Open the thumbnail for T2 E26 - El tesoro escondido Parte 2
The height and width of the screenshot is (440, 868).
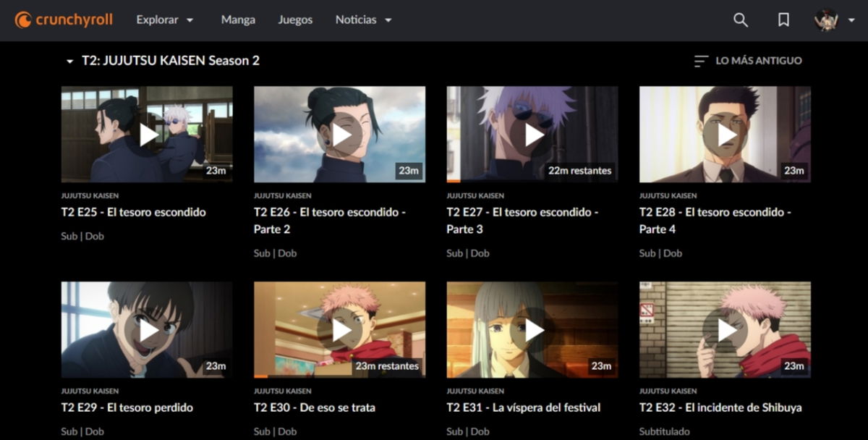[339, 133]
